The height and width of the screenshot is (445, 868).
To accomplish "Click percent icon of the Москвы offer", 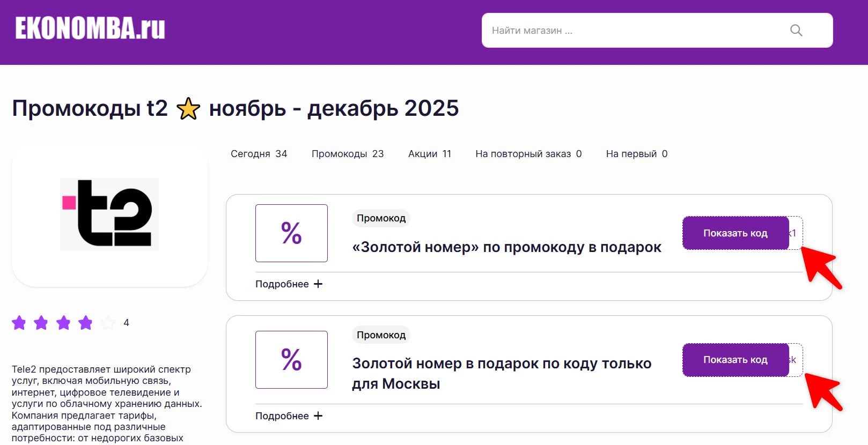I will pyautogui.click(x=291, y=360).
